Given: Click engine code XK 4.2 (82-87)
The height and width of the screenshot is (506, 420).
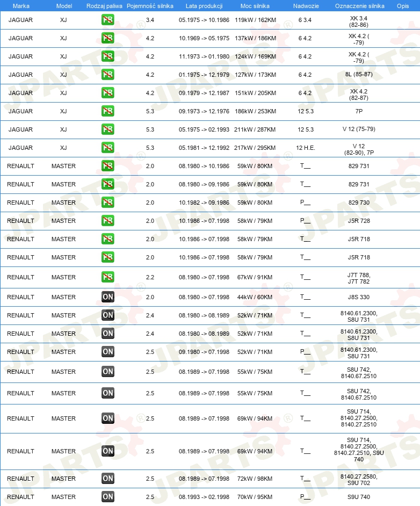Looking at the screenshot, I should pyautogui.click(x=359, y=95).
